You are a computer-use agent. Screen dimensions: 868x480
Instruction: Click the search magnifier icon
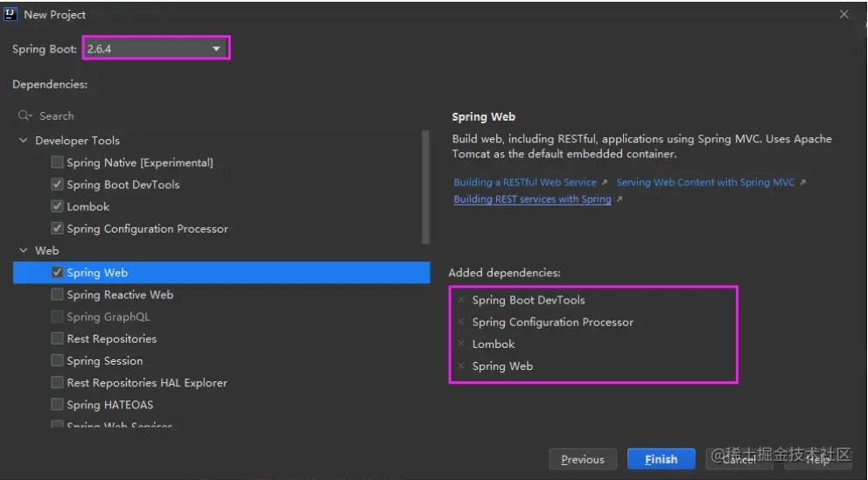[24, 115]
